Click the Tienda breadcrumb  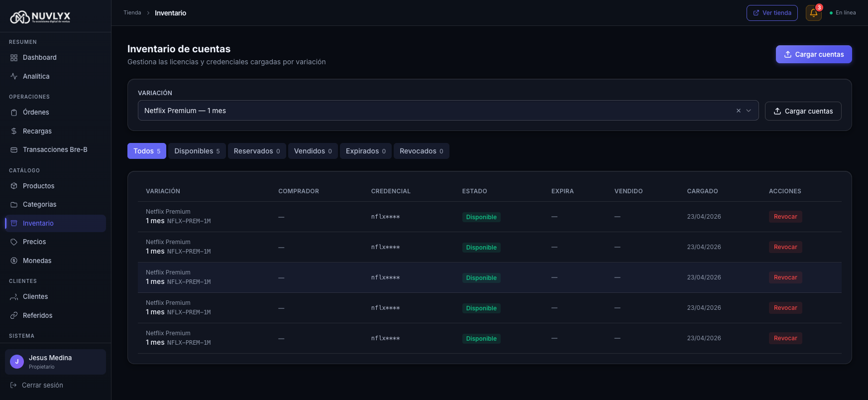(132, 13)
